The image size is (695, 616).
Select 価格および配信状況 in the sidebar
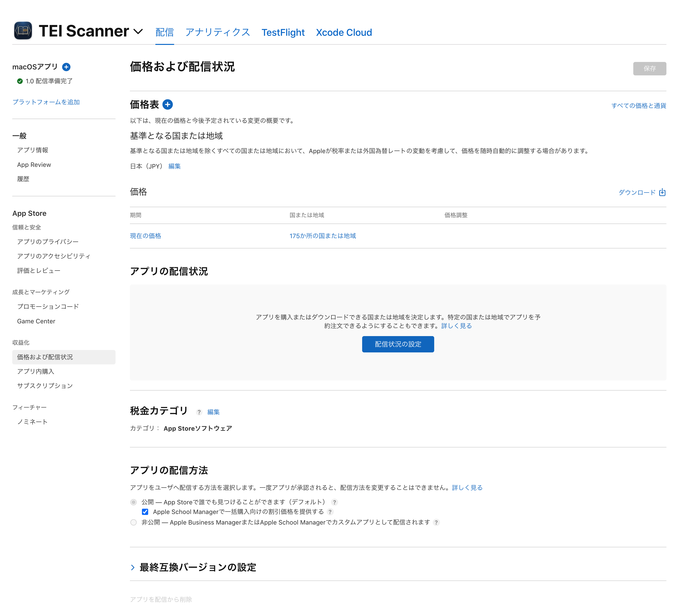(64, 357)
